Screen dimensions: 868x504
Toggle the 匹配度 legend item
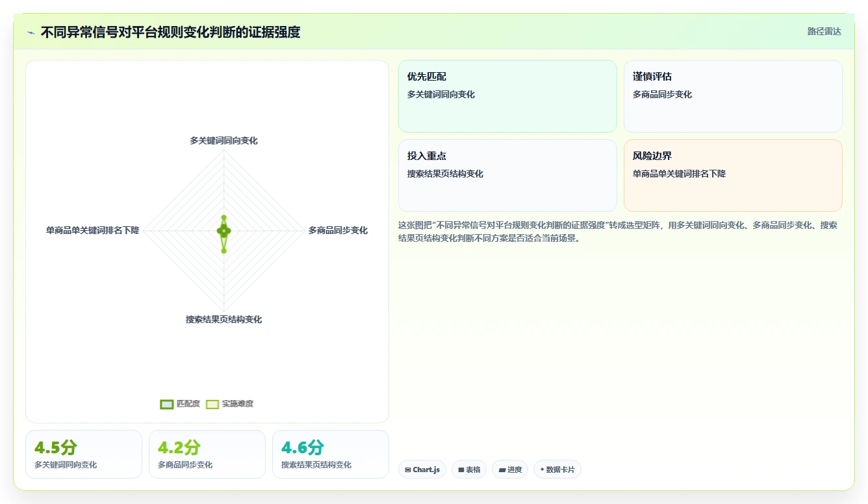[180, 404]
